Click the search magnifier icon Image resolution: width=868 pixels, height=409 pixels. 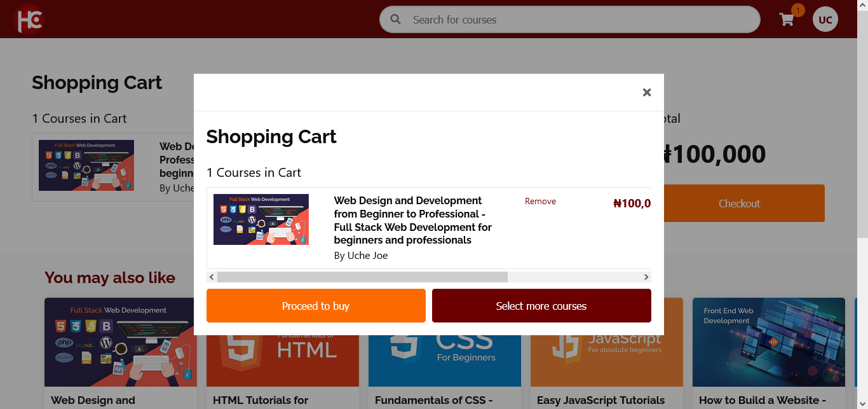[x=396, y=20]
